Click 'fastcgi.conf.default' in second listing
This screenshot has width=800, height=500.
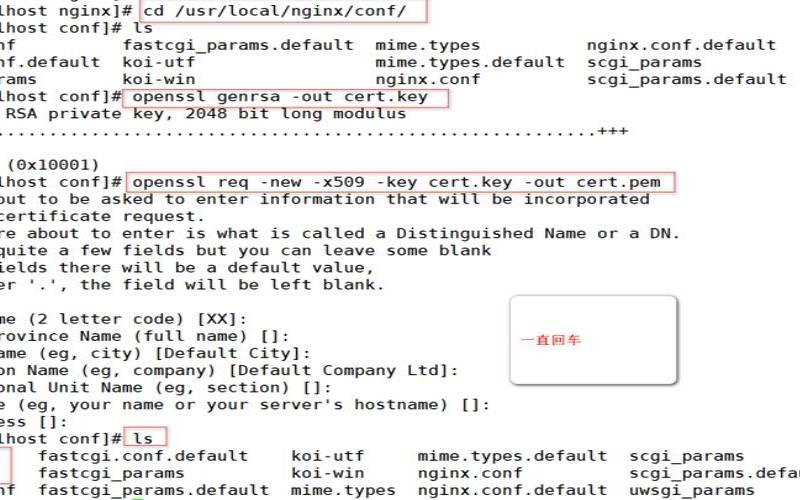(x=143, y=456)
